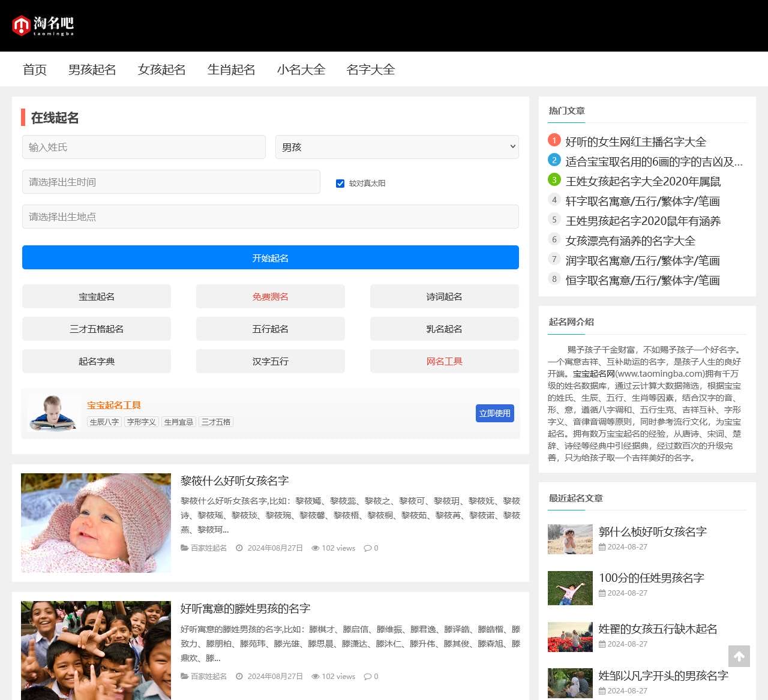Viewport: 768px width, 700px height.
Task: Click comment bubble icon under 黎筱 article
Action: tap(367, 548)
